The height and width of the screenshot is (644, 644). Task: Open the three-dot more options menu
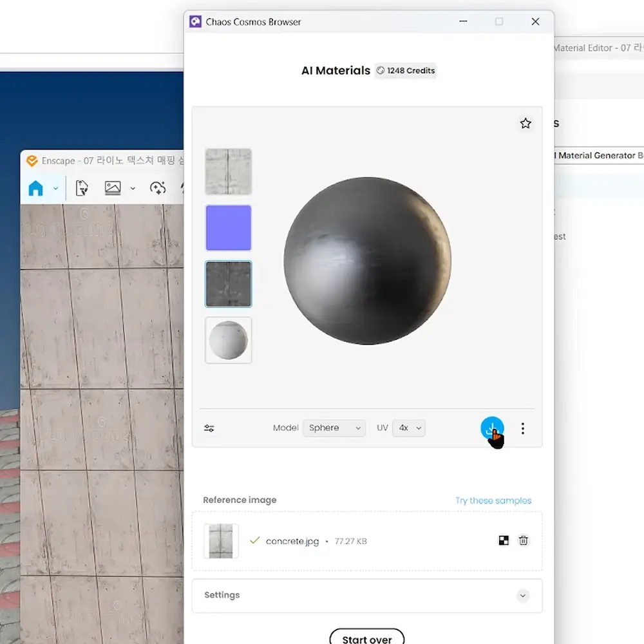point(522,428)
